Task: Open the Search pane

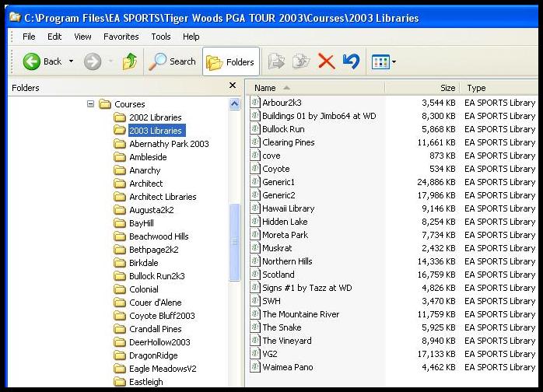Action: tap(172, 61)
